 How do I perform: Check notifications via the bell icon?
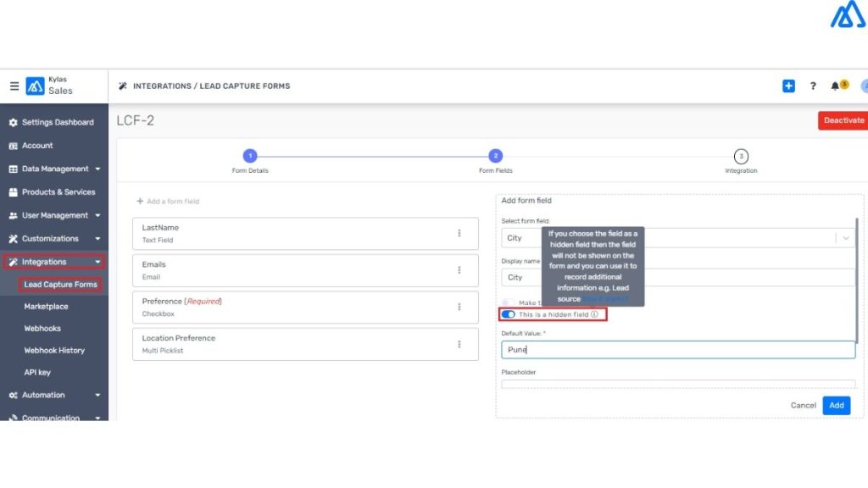837,86
